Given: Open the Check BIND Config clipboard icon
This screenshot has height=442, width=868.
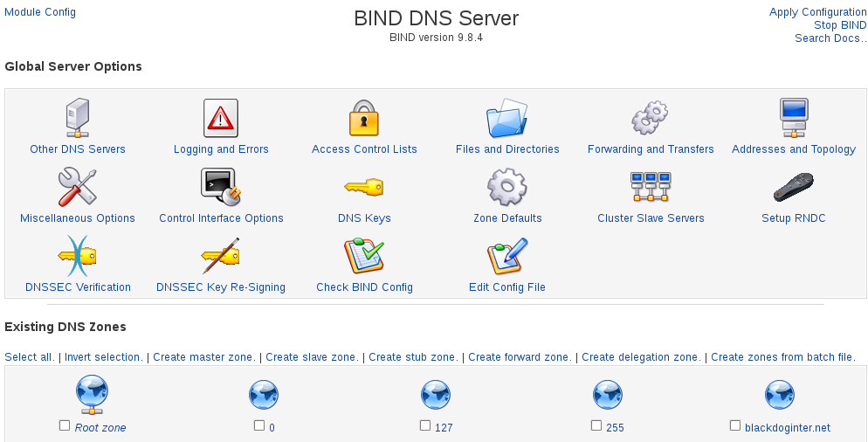Looking at the screenshot, I should pos(363,256).
